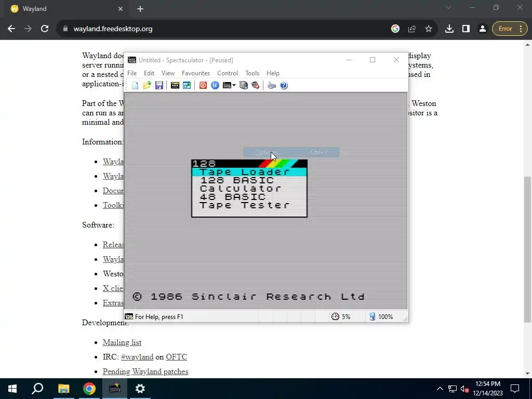This screenshot has height=399, width=532.
Task: Select Calculator in the emulator menu
Action: [x=249, y=189]
